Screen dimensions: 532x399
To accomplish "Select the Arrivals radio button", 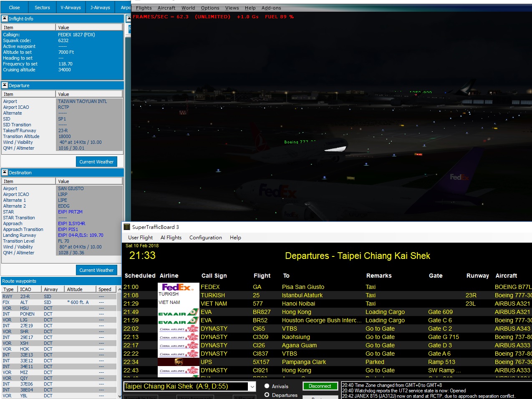I will (267, 386).
